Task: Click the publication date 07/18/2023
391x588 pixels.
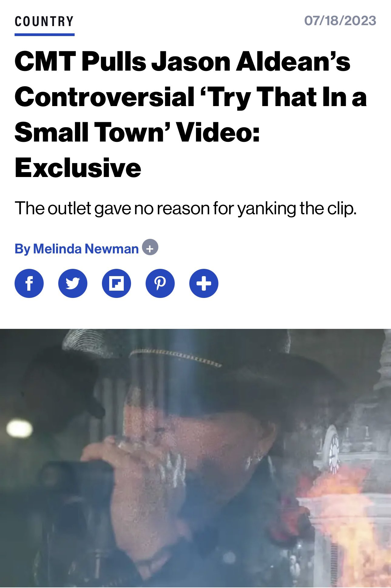Action: click(x=340, y=21)
